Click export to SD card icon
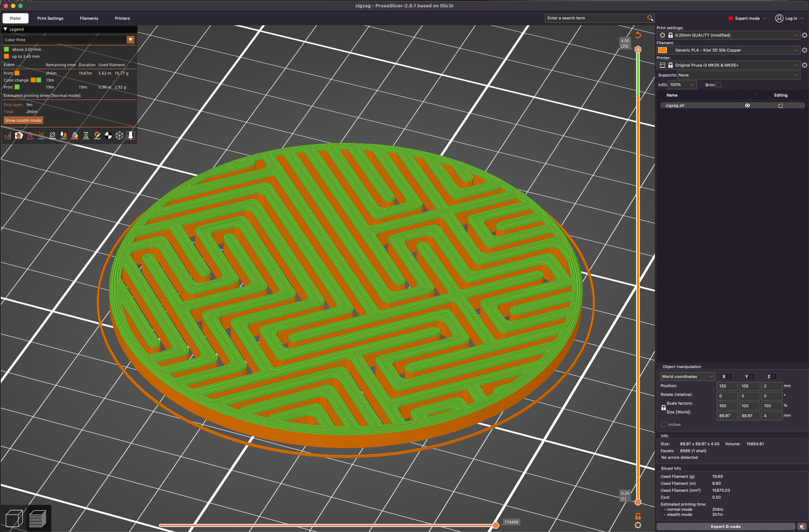809x532 pixels. [x=802, y=527]
